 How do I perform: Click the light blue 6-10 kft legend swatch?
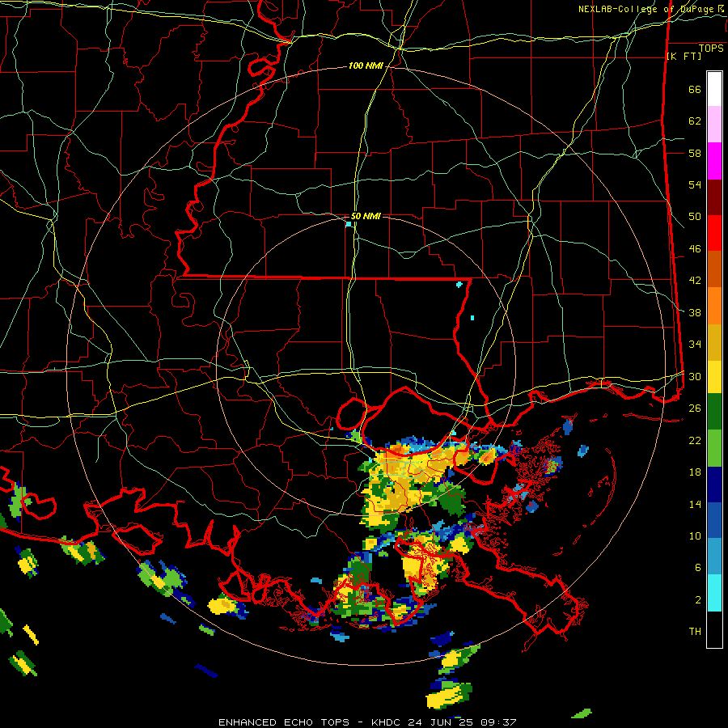click(x=714, y=557)
